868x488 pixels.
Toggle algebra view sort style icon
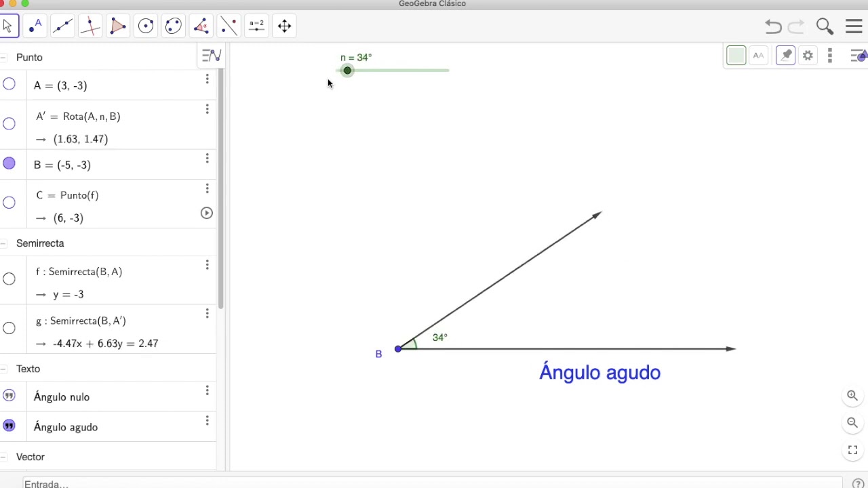click(x=212, y=56)
